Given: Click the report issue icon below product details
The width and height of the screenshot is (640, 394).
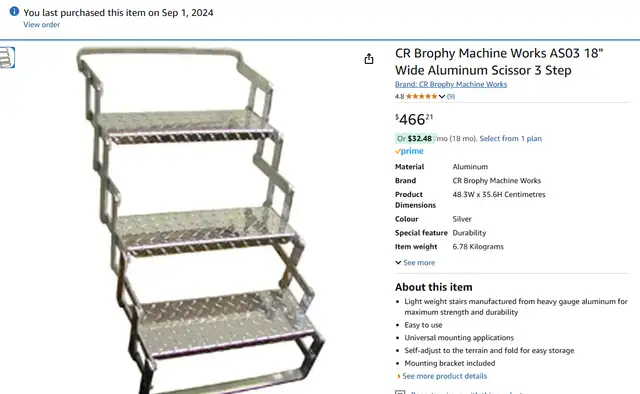Looking at the screenshot, I should (400, 392).
